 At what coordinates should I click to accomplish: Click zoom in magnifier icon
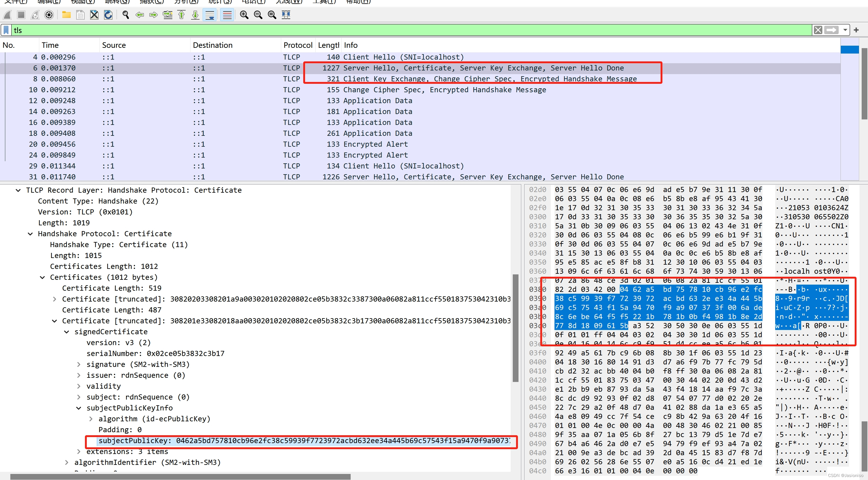(244, 15)
